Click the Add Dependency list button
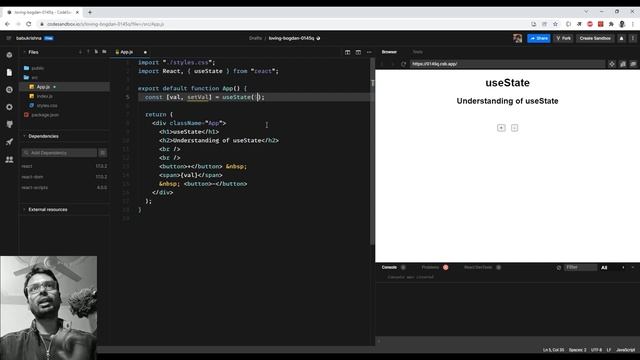 pos(103,153)
